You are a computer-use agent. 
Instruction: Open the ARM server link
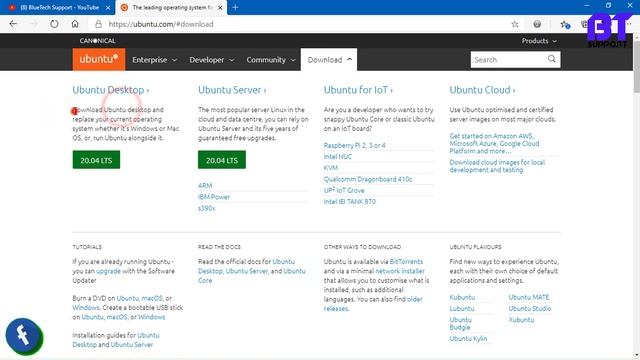pyautogui.click(x=205, y=185)
